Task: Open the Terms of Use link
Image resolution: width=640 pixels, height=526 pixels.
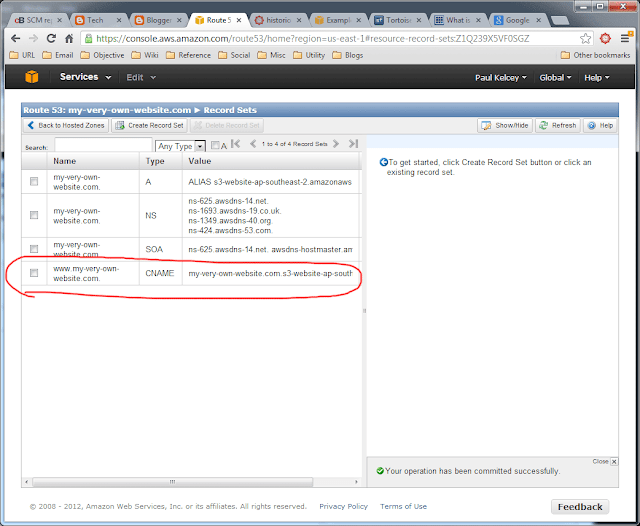Action: (403, 506)
